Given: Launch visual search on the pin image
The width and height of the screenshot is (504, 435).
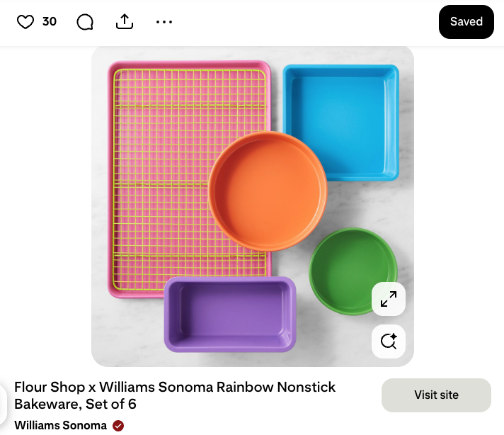Looking at the screenshot, I should coord(389,341).
